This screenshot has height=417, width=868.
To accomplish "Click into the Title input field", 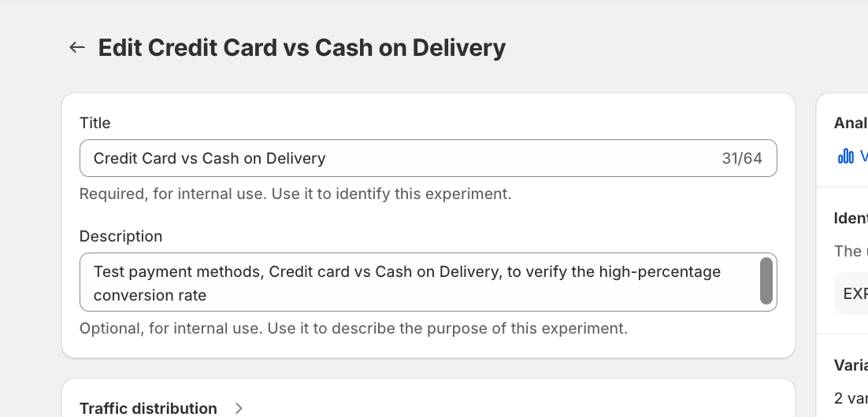I will coord(394,158).
